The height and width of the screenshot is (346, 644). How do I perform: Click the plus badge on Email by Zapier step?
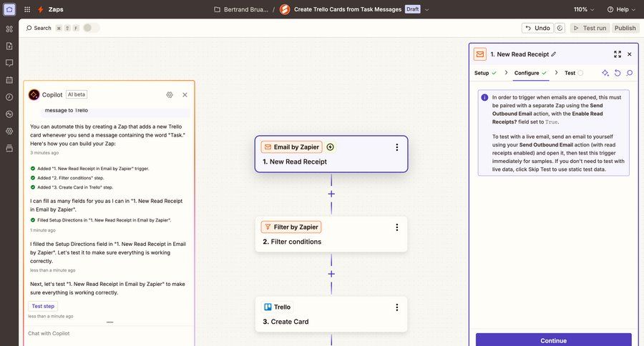tap(330, 147)
